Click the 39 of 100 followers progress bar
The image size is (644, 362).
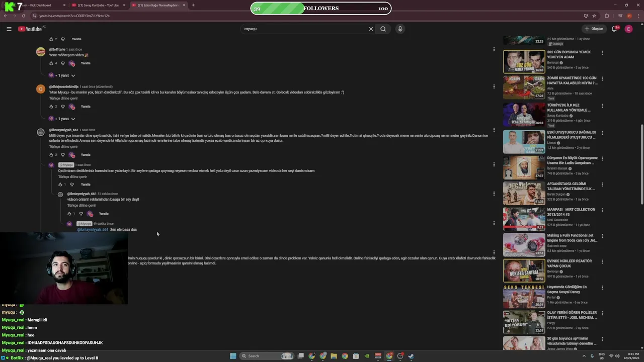tap(321, 8)
